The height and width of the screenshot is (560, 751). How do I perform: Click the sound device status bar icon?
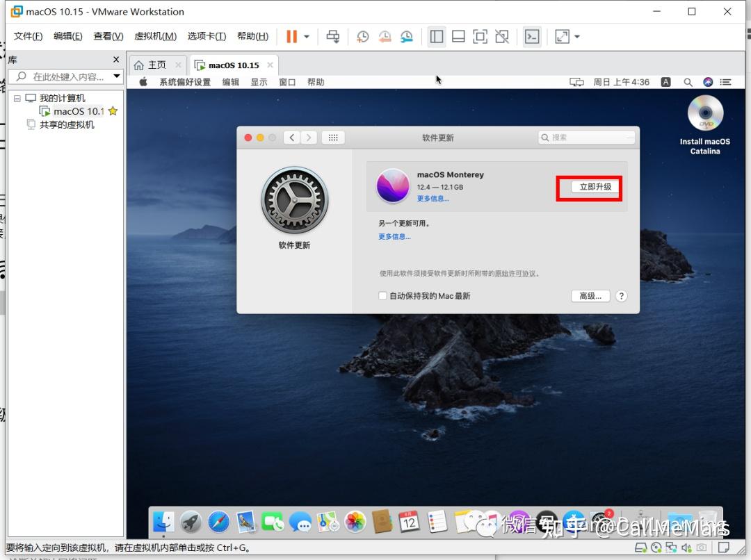[x=686, y=547]
